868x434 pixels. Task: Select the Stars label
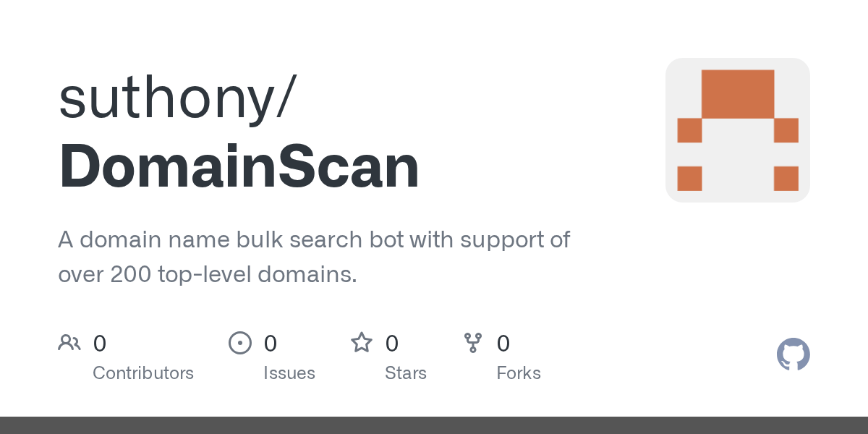point(406,373)
